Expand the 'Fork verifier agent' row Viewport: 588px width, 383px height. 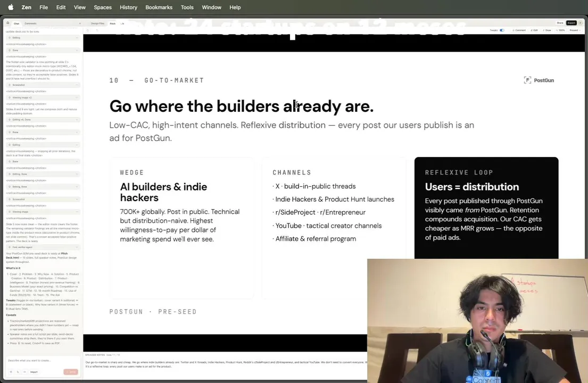(x=43, y=247)
